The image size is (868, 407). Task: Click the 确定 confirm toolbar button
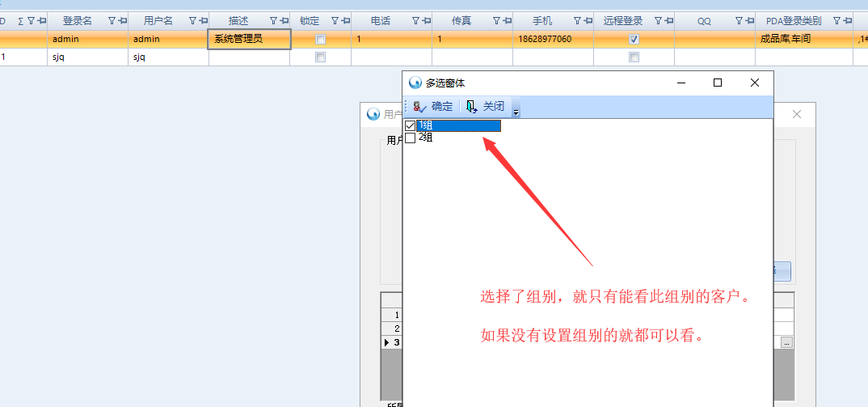(433, 107)
